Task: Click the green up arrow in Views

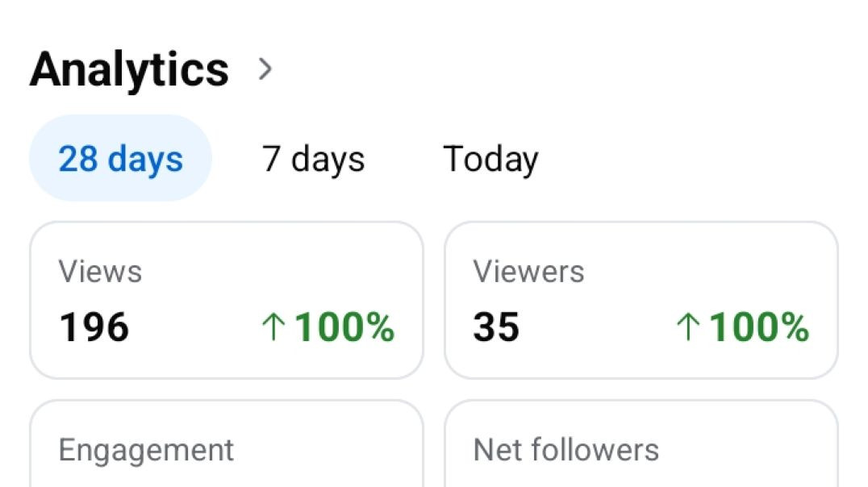Action: pos(273,327)
